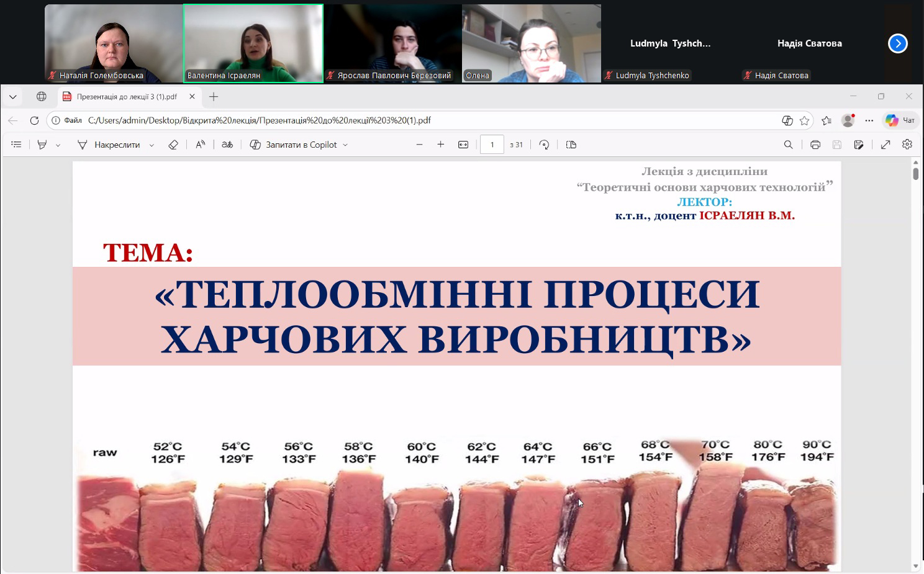Click the vertical scrollbar thumb
The image size is (924, 574).
pyautogui.click(x=916, y=173)
